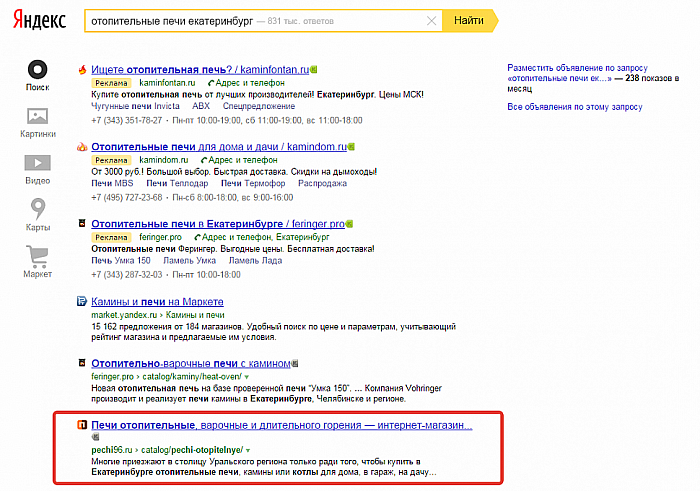Click catalog/pechi-otopitelnye/ breadcrumb
Viewport: 700px width, 491px height.
(192, 450)
